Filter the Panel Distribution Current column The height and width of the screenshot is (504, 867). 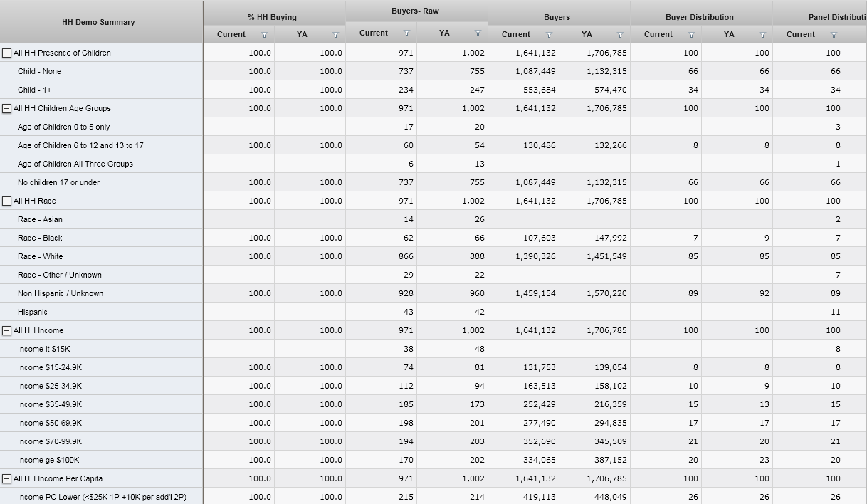834,35
